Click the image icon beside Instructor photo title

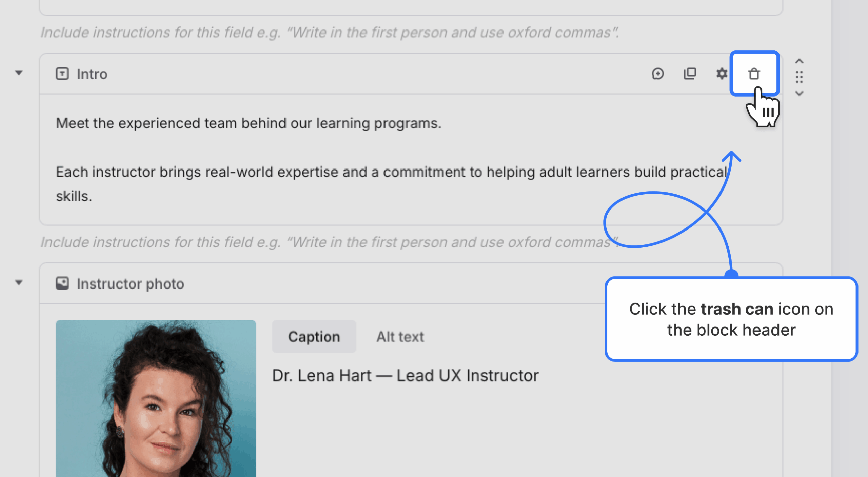62,283
